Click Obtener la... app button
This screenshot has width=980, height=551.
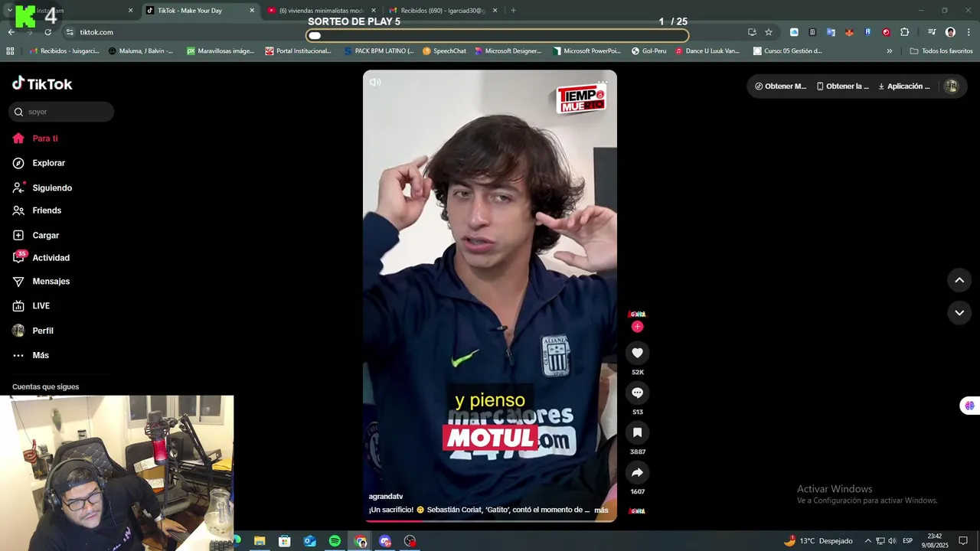[843, 86]
